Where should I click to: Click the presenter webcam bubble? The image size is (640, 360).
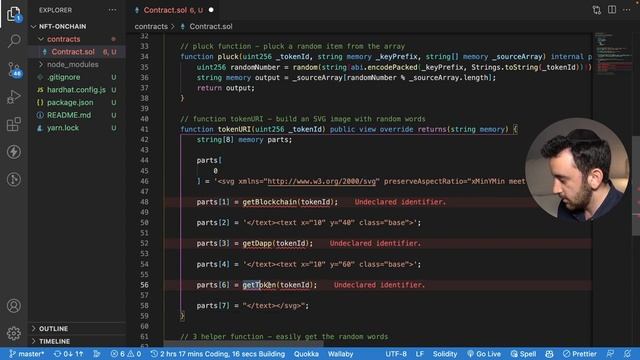(577, 170)
